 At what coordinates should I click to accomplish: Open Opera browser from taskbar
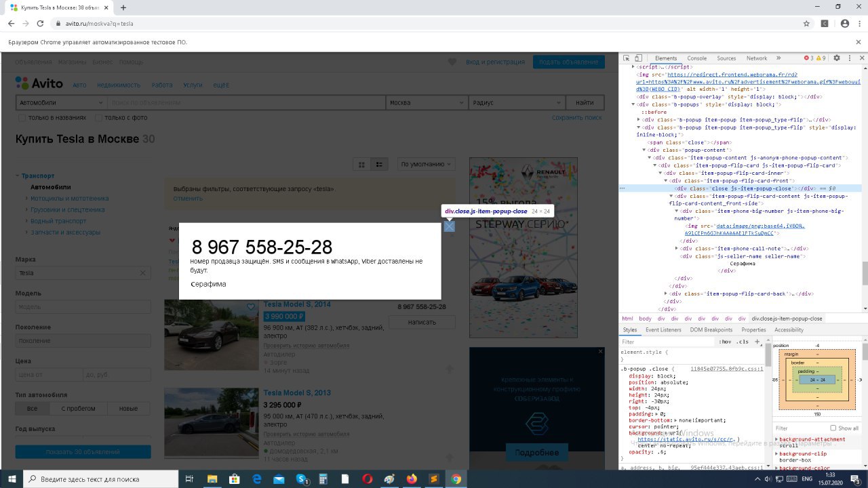[x=368, y=479]
